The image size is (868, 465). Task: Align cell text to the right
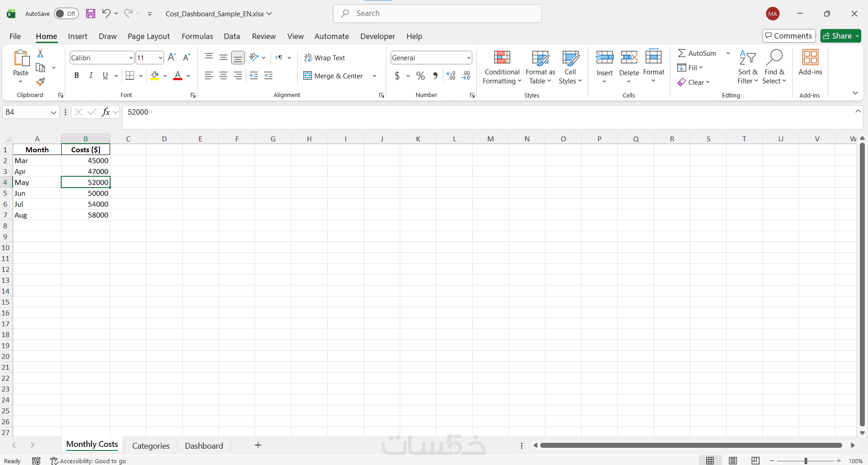[x=238, y=76]
